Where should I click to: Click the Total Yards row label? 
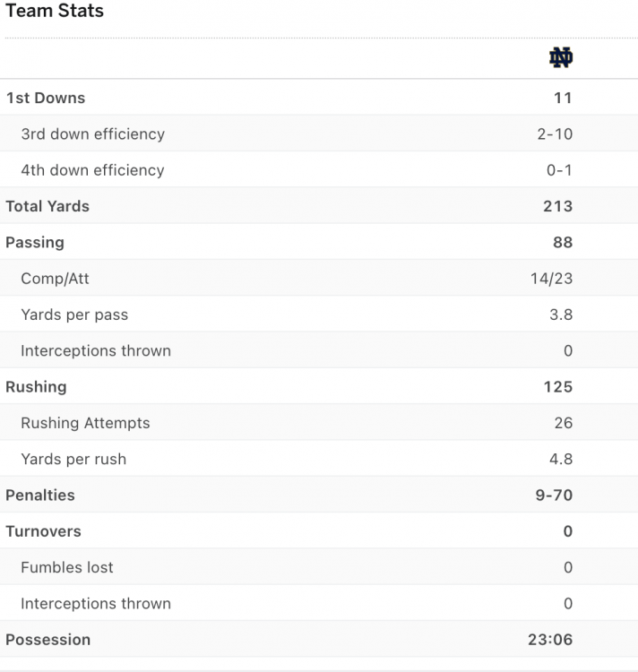pyautogui.click(x=47, y=206)
